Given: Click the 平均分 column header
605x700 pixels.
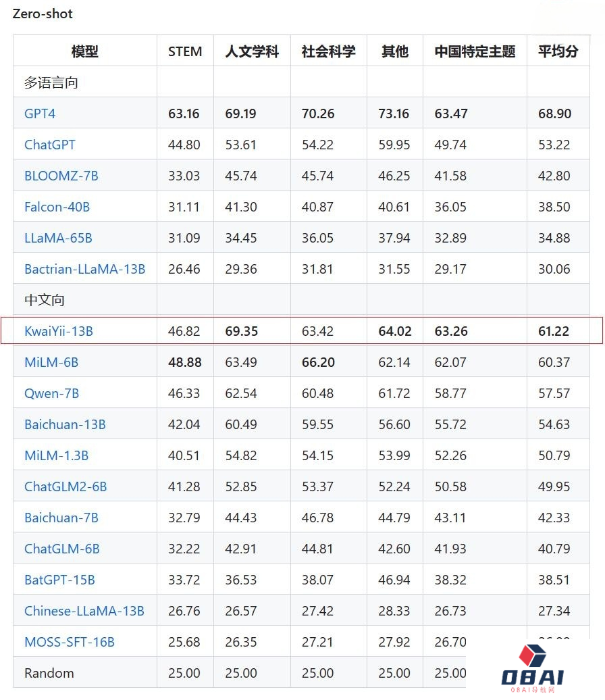Looking at the screenshot, I should [558, 51].
